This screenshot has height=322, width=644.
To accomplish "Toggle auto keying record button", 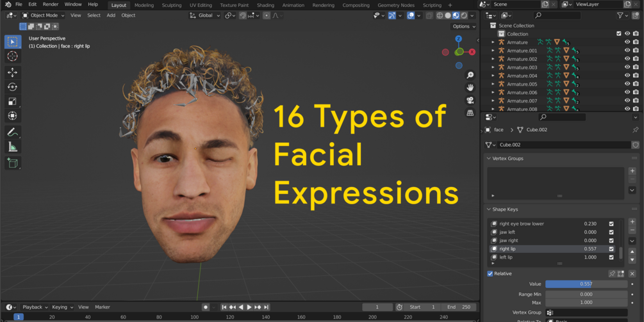I will click(206, 307).
